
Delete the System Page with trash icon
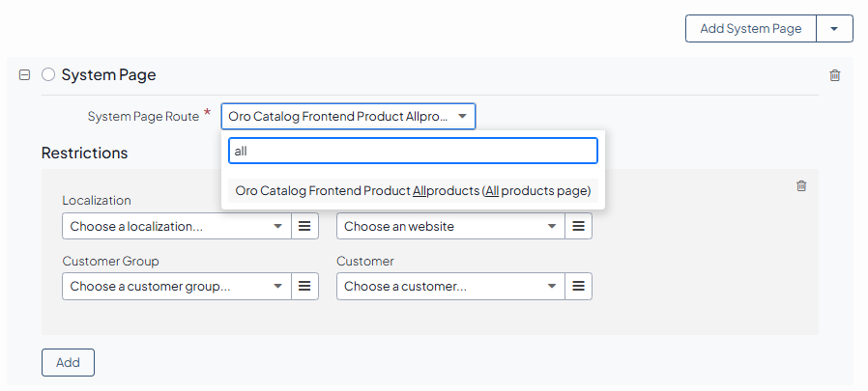(835, 75)
